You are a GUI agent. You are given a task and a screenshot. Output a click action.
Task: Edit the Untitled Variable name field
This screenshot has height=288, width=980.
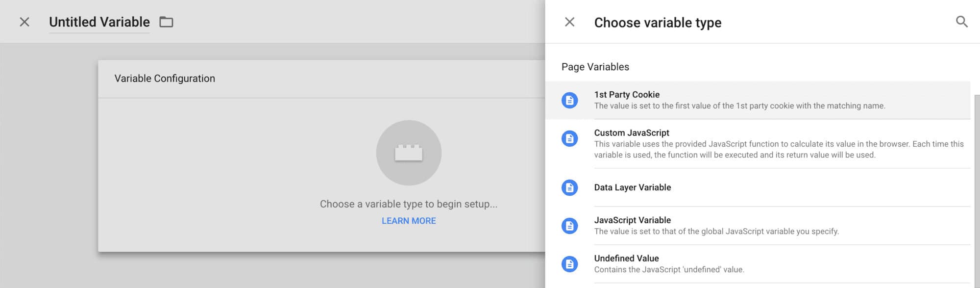tap(99, 22)
